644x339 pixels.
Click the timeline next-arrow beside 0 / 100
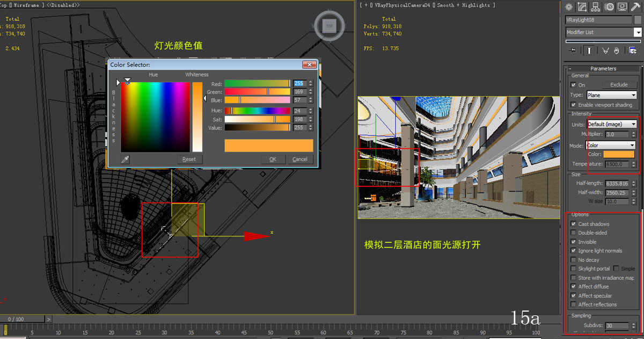(x=48, y=319)
